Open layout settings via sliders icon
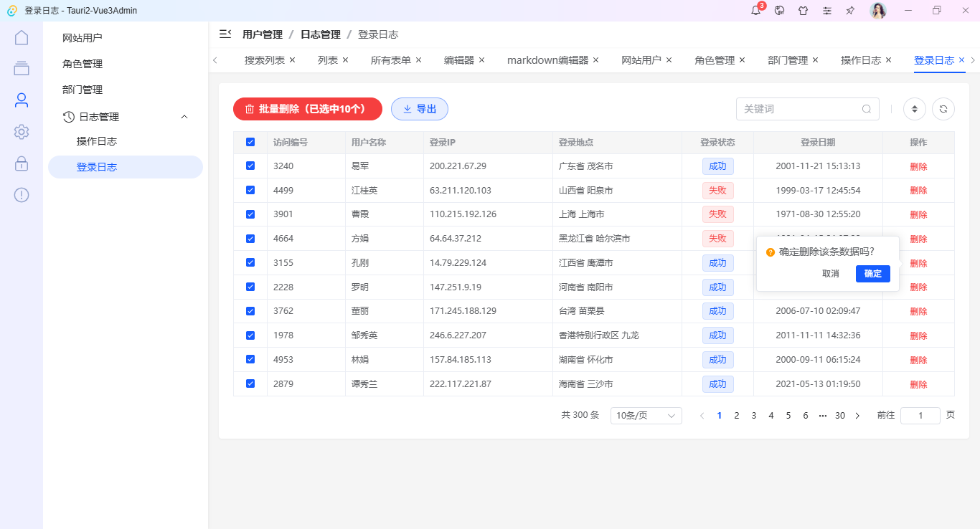Viewport: 980px width, 529px height. coord(827,11)
